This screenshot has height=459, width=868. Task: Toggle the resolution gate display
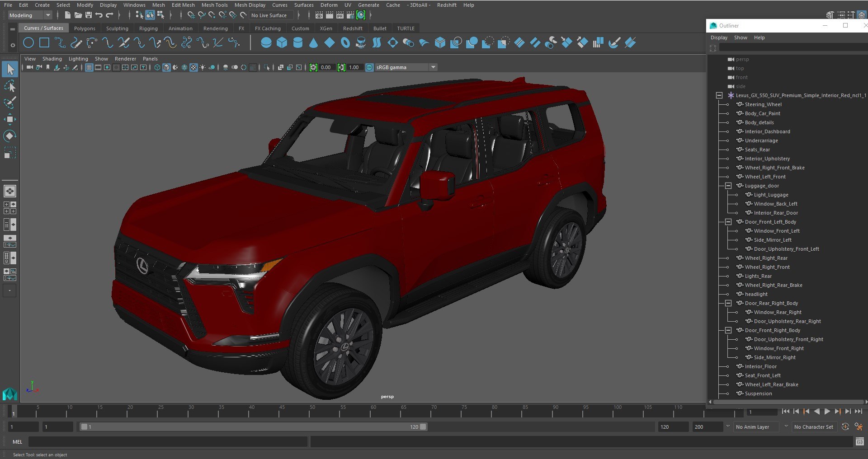pyautogui.click(x=107, y=67)
